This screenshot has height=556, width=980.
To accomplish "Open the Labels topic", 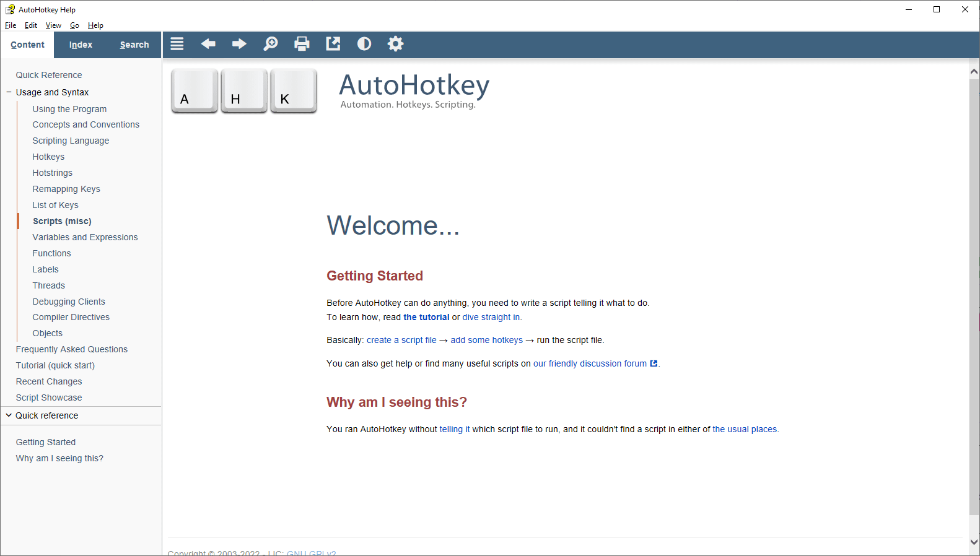I will coord(45,269).
